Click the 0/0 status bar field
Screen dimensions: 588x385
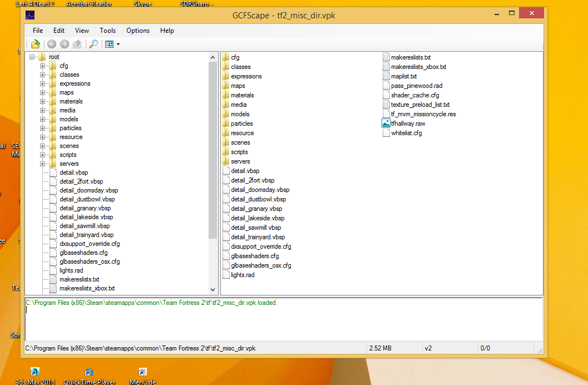point(506,348)
